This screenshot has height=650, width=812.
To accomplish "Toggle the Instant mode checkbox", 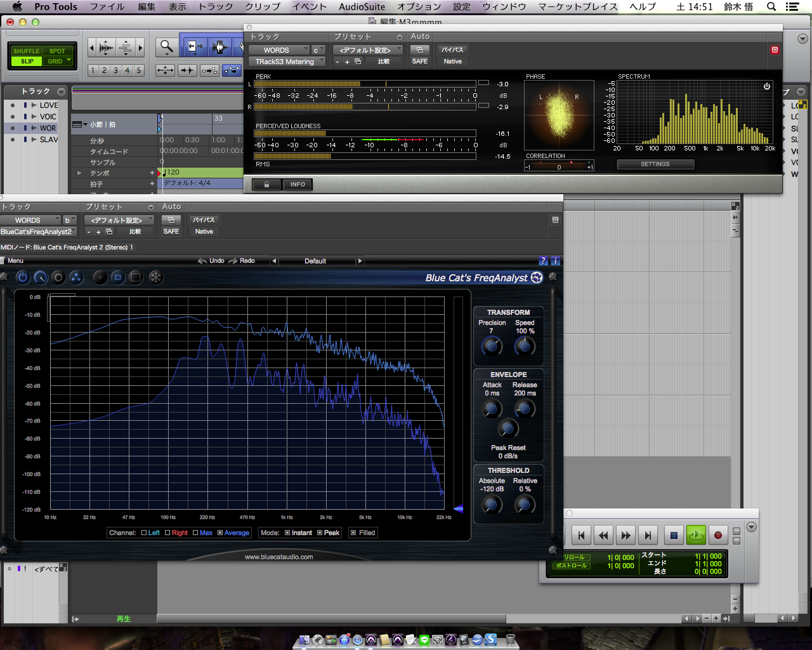I will (287, 533).
